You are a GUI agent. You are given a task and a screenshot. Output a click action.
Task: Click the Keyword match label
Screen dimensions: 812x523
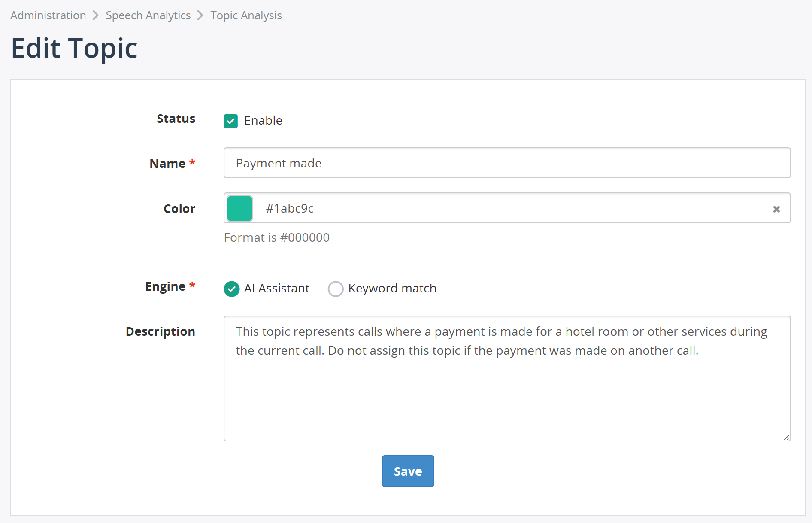click(392, 289)
